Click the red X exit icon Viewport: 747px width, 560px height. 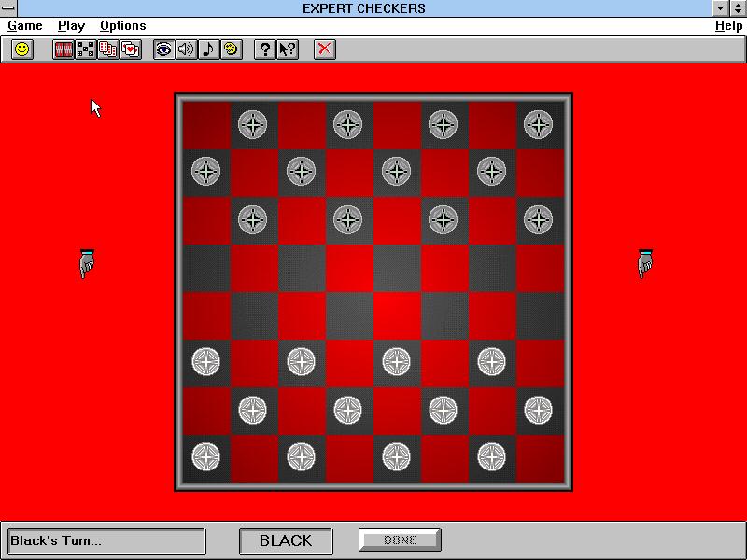325,49
